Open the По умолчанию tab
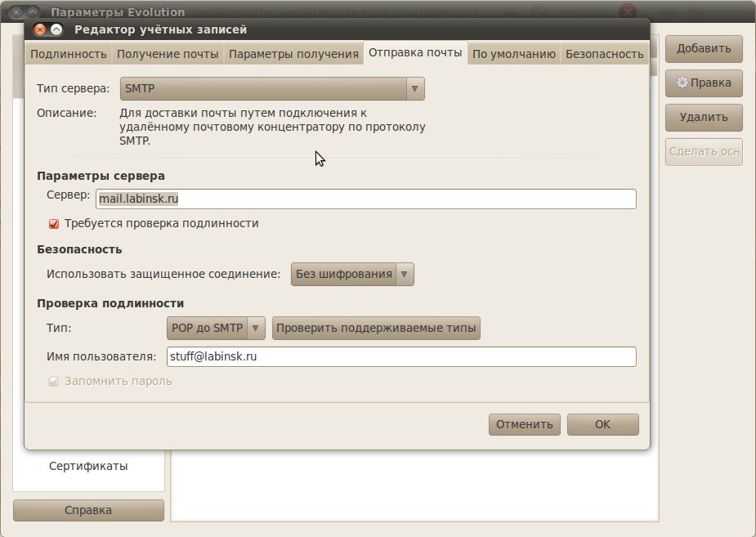 click(x=514, y=54)
